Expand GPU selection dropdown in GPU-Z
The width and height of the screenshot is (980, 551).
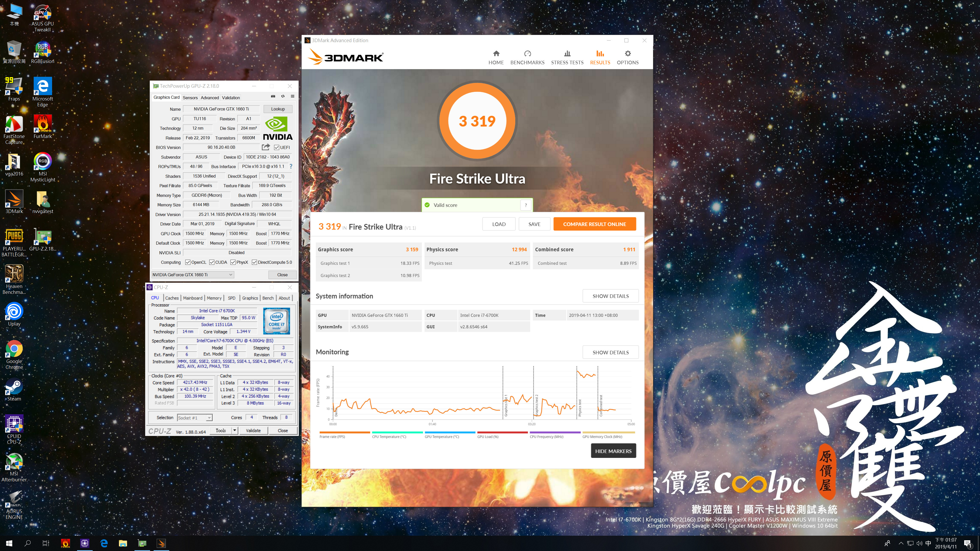(192, 274)
